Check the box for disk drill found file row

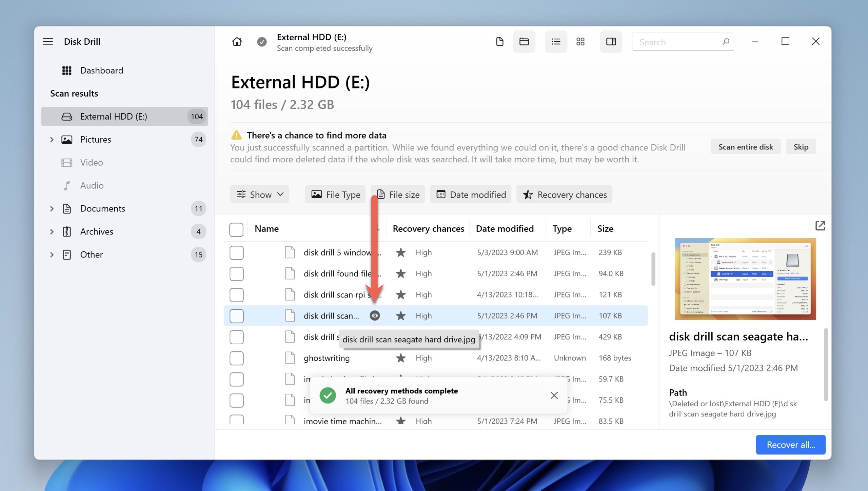(236, 274)
